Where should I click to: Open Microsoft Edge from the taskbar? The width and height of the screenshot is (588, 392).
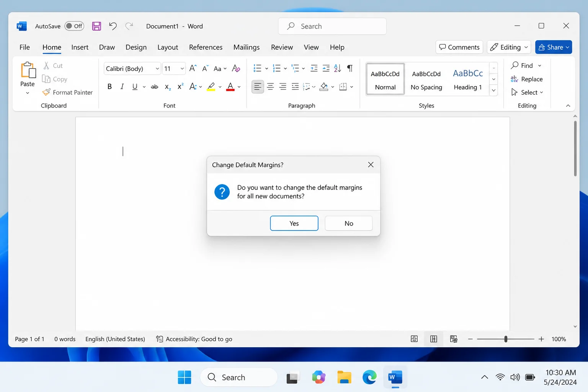click(x=369, y=377)
